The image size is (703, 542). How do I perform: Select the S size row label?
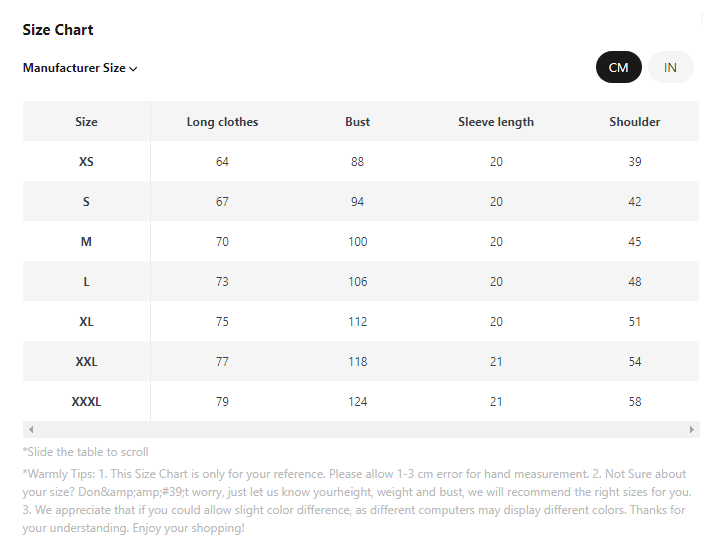pos(86,201)
